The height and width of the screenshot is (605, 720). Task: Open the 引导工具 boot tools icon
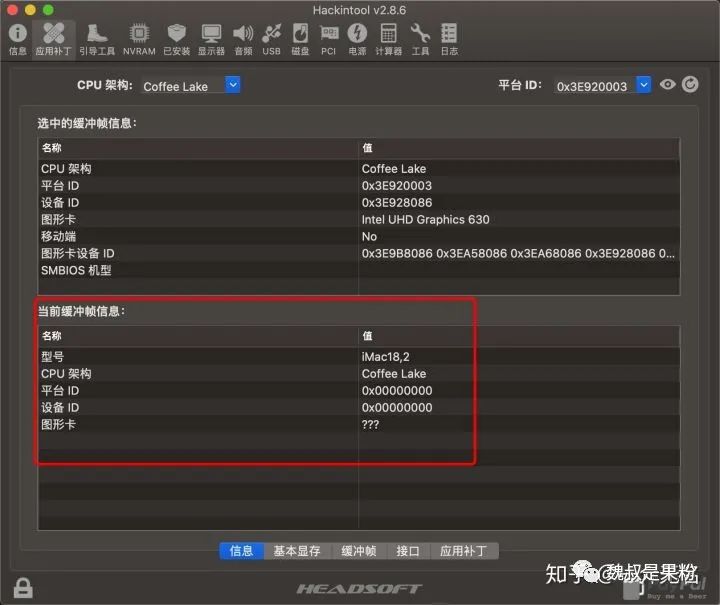[97, 39]
